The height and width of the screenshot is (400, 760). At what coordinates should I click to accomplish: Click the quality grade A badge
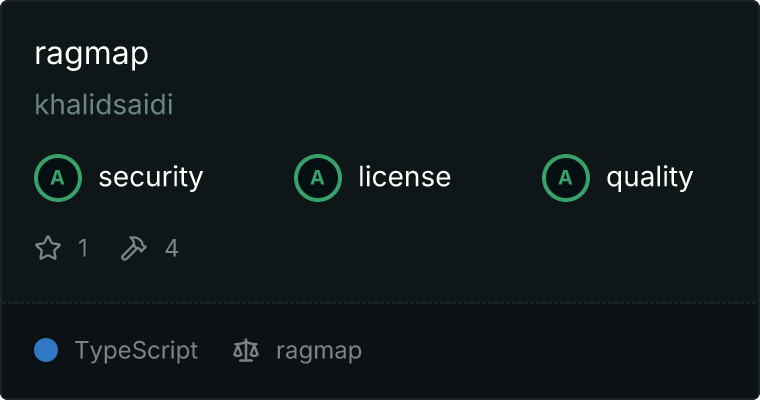tap(566, 178)
